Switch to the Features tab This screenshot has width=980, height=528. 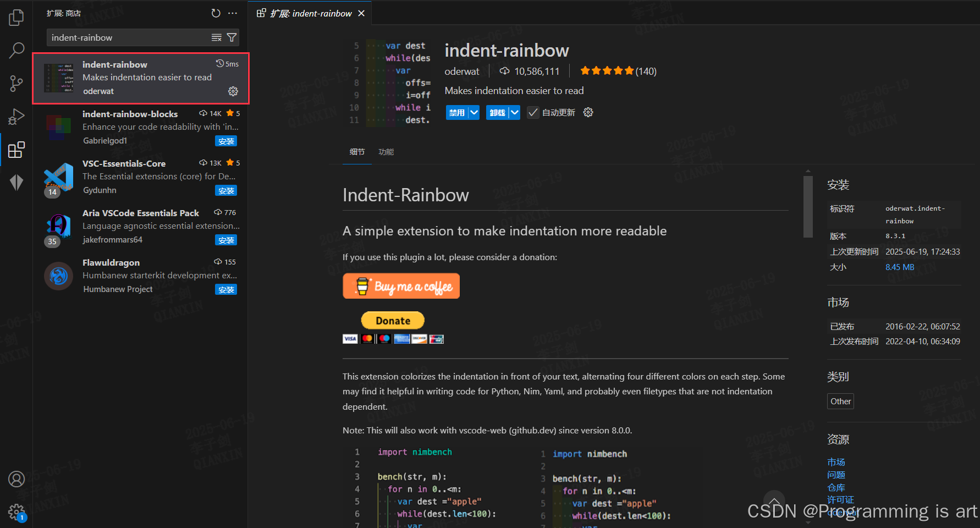tap(386, 152)
